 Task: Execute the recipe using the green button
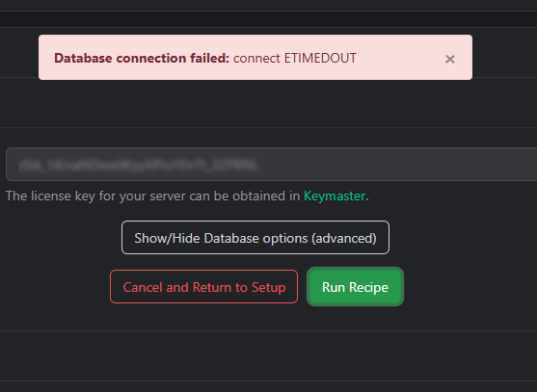(355, 287)
